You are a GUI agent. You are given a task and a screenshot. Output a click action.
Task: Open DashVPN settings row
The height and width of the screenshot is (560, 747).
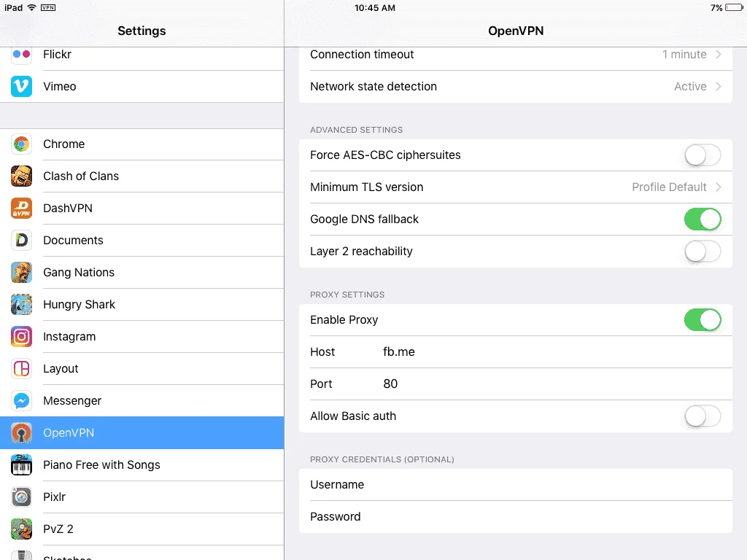tap(142, 208)
